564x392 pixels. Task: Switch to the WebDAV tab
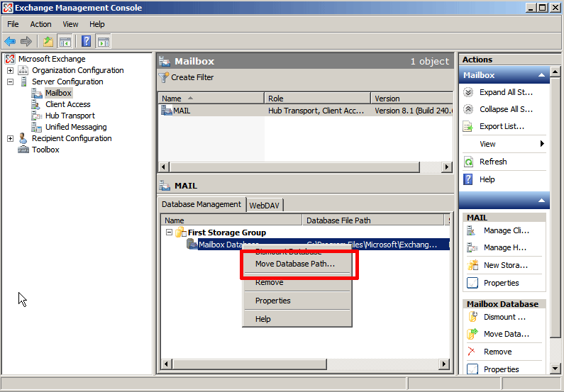coord(265,206)
